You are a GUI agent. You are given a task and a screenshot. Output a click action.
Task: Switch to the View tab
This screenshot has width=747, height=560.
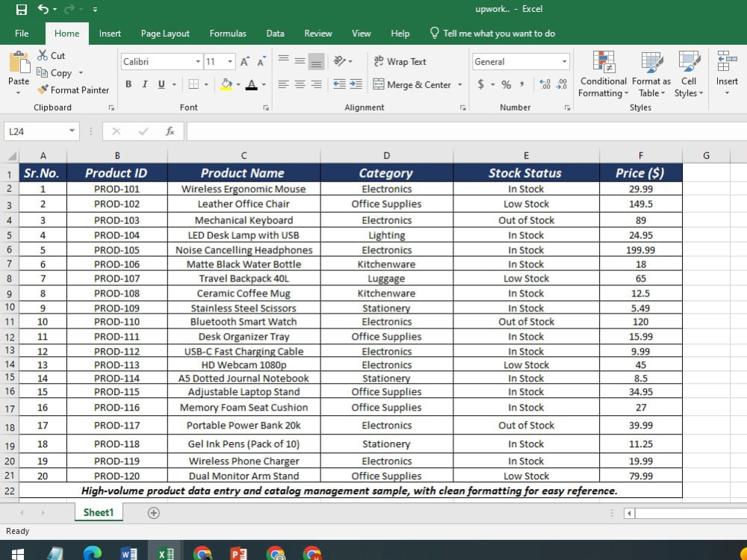click(361, 34)
